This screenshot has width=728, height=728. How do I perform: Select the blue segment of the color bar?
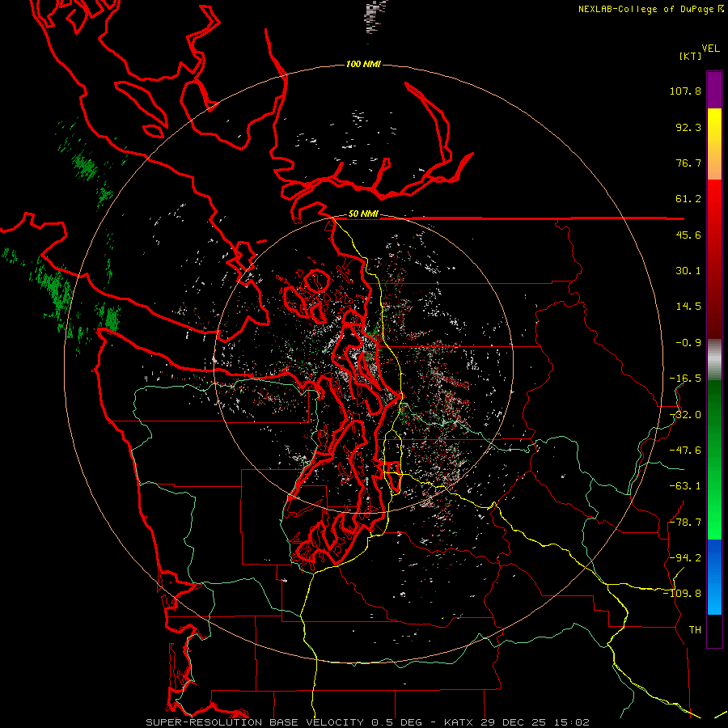coord(714,577)
